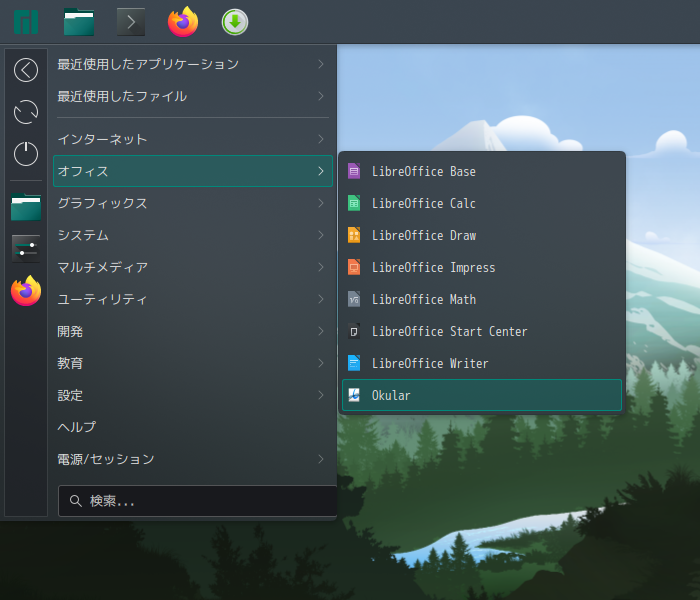The image size is (700, 600).
Task: Open the folder icon in the menu sidebar
Action: click(x=26, y=207)
